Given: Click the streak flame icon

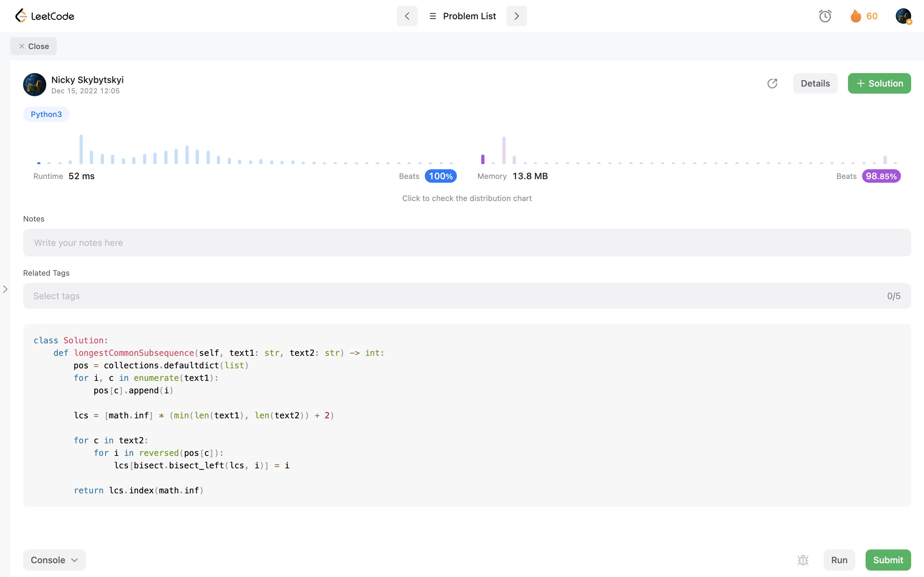Looking at the screenshot, I should pyautogui.click(x=856, y=16).
